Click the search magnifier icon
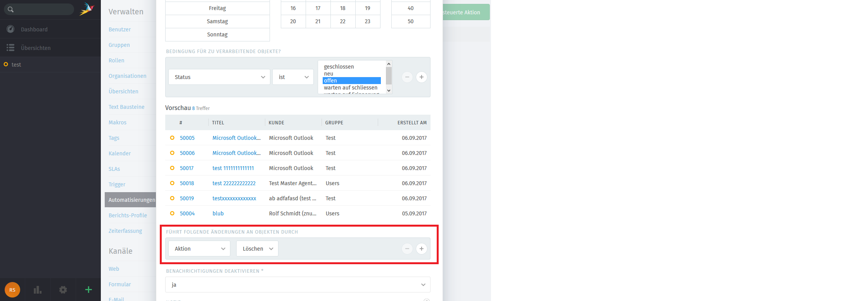The height and width of the screenshot is (301, 868). [x=10, y=9]
